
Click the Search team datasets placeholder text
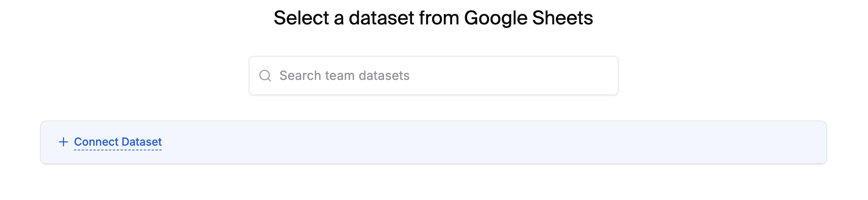[x=344, y=76]
